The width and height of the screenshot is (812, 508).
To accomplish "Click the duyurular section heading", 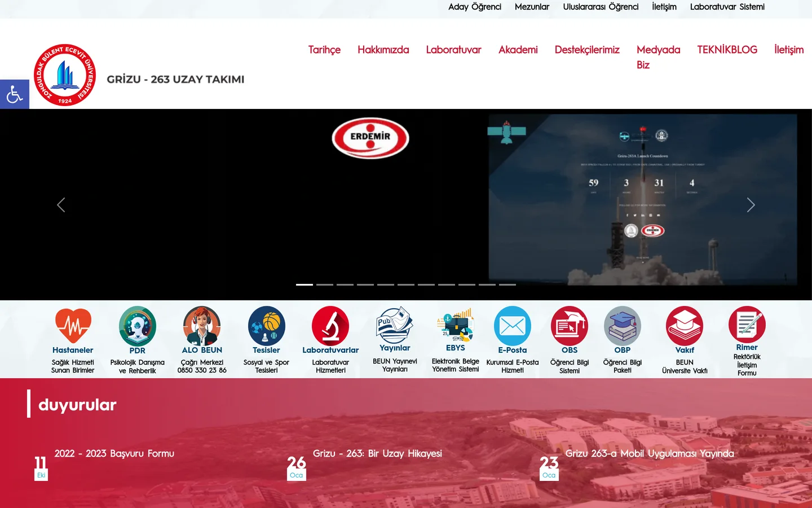I will pyautogui.click(x=77, y=405).
